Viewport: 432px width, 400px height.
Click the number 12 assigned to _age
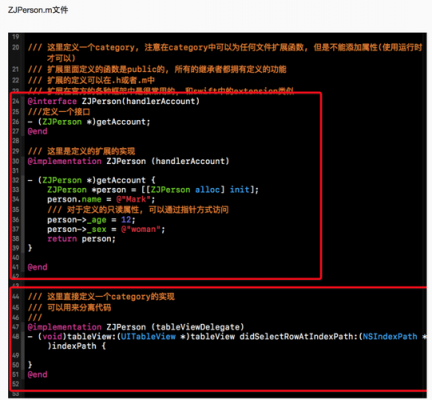126,220
